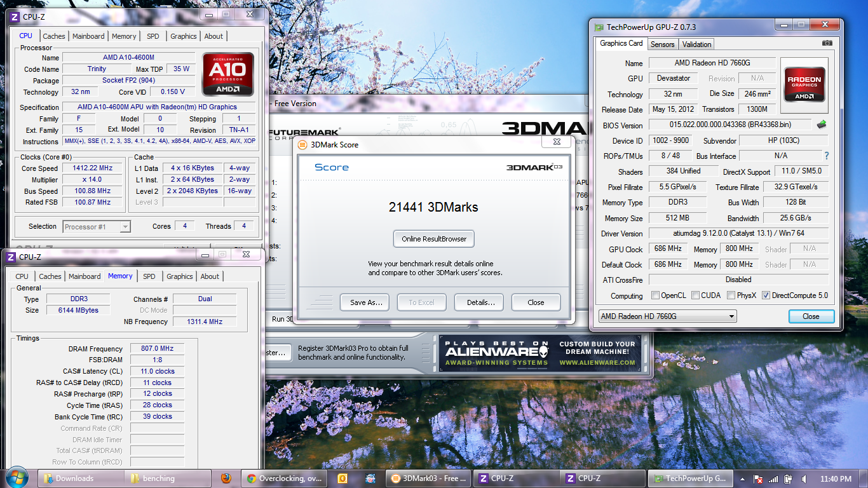Image resolution: width=868 pixels, height=488 pixels.
Task: Click the Specification AMD A10-4600M APU text
Action: coord(158,107)
